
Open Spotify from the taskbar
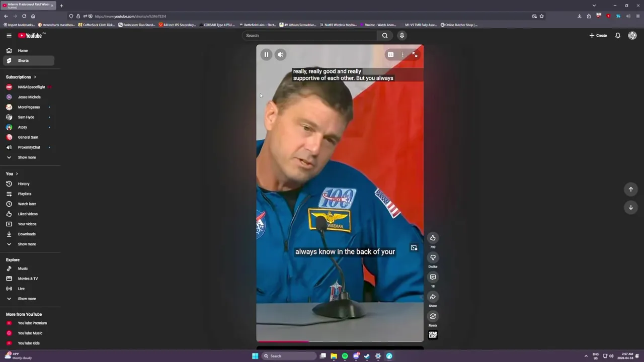345,356
